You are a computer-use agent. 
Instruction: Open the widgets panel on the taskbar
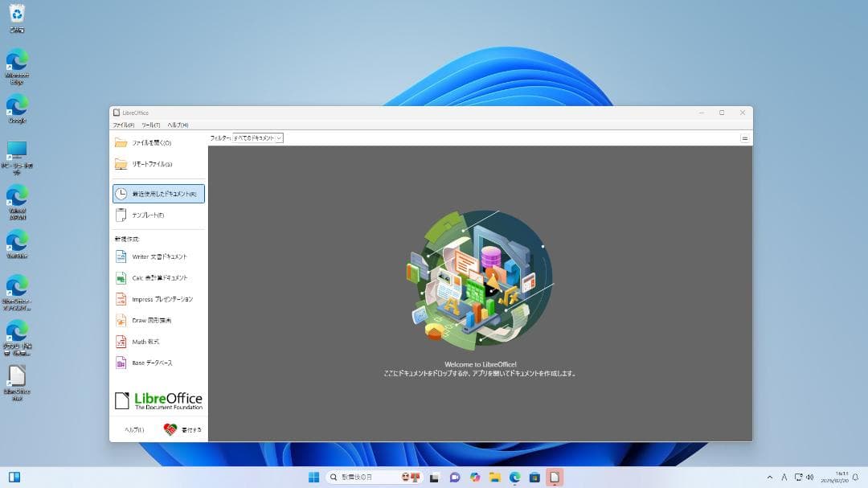point(14,477)
